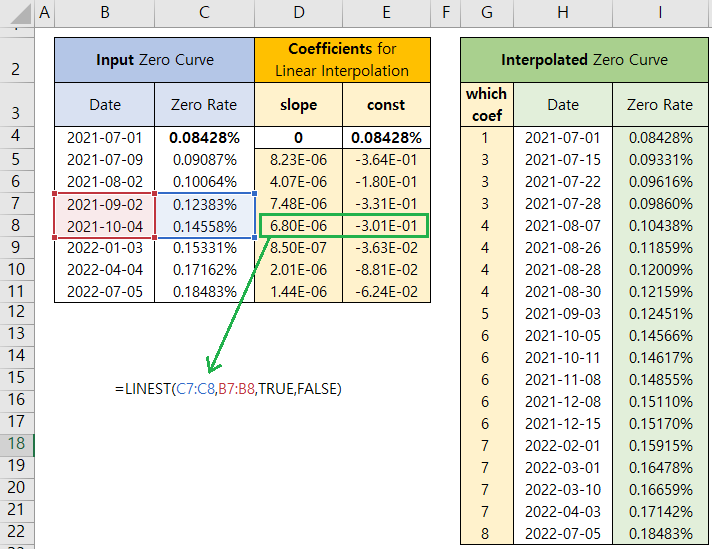Click the 'slope' column heading cell
Screen dimensions: 712x549
click(x=298, y=104)
